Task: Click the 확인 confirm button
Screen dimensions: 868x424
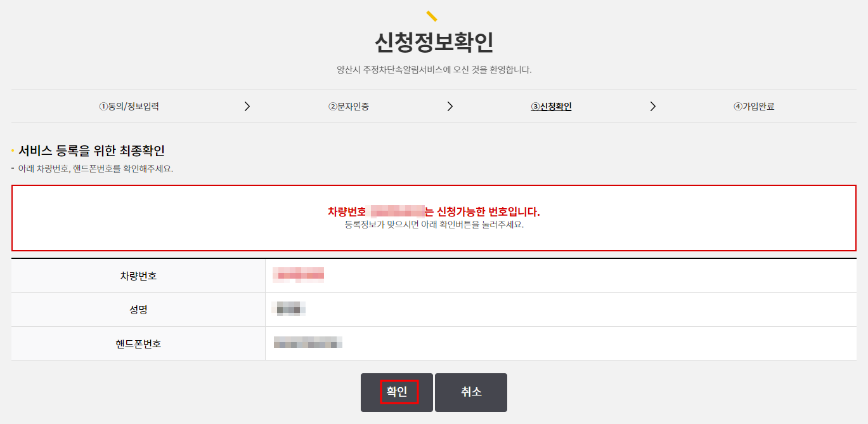Action: coord(396,392)
